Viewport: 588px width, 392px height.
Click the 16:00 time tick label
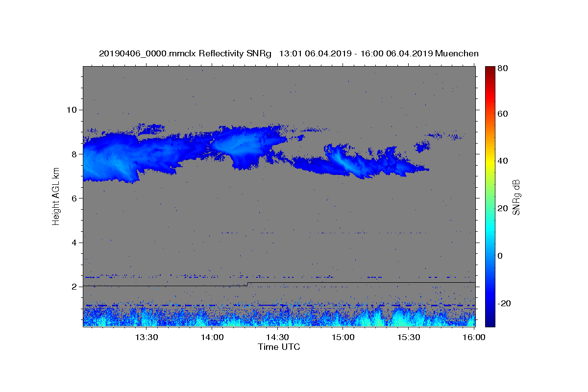[474, 337]
